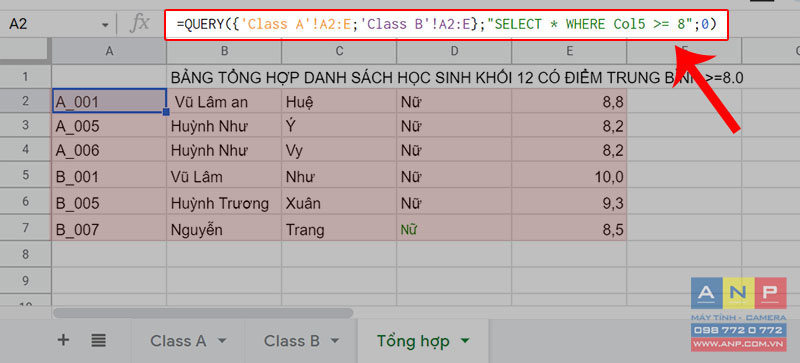
Task: Select column A header
Action: [109, 51]
